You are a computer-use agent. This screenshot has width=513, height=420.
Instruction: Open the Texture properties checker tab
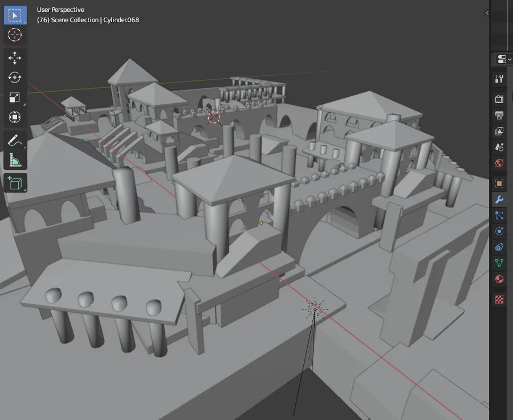499,299
